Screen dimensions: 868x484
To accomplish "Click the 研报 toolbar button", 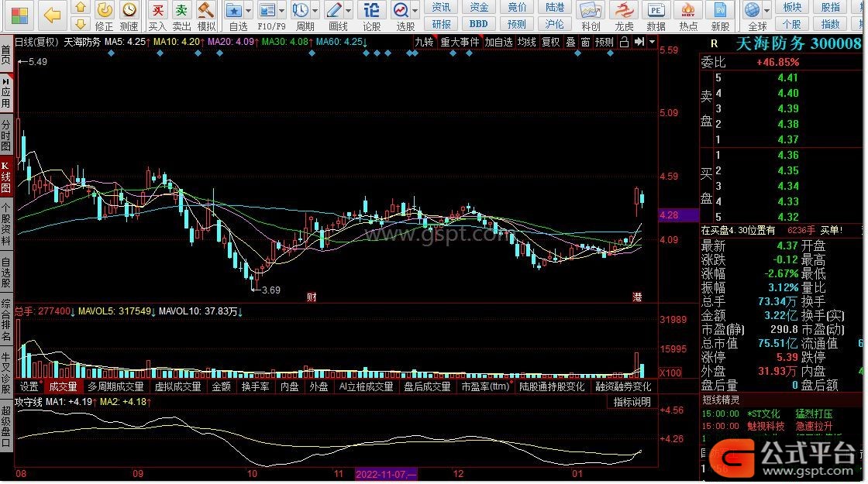I will 441,24.
